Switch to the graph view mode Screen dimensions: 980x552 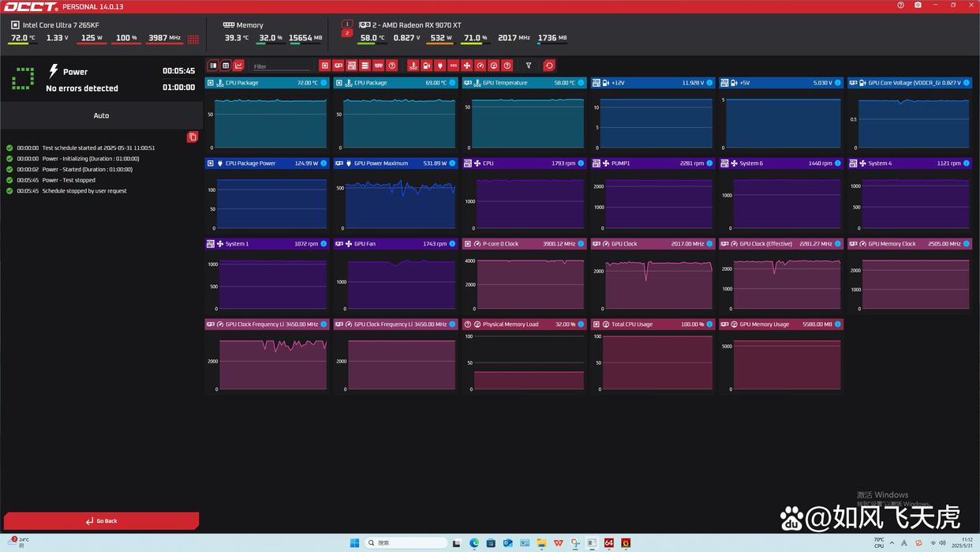238,66
